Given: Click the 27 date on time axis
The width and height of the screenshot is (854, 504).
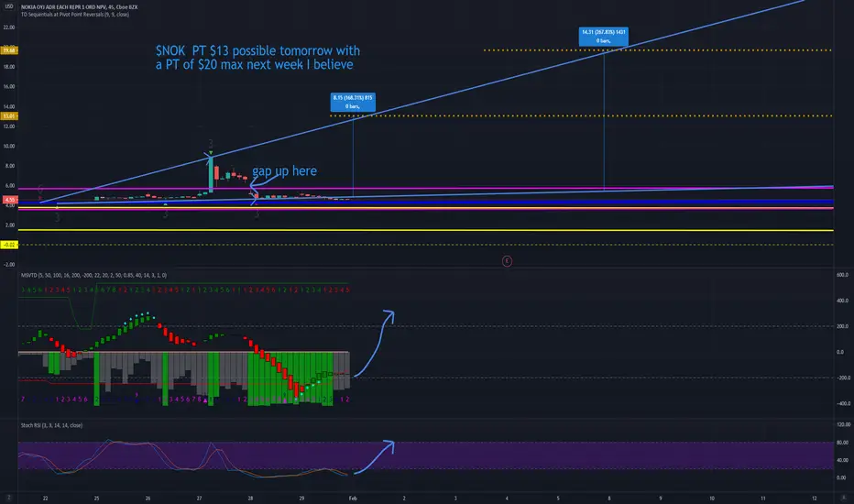Looking at the screenshot, I should pos(199,498).
